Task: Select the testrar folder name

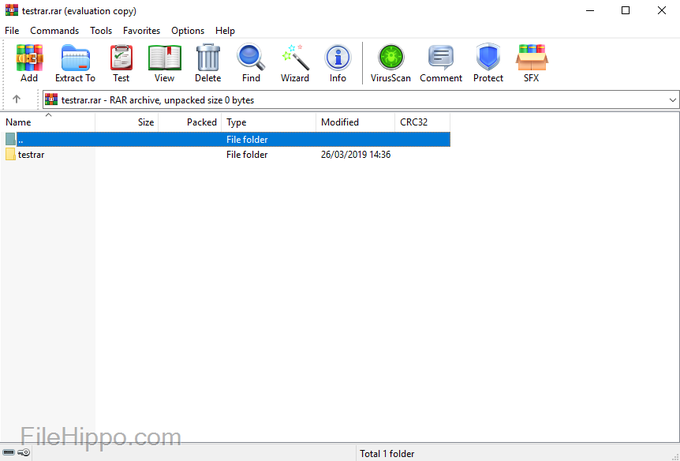Action: (x=31, y=154)
